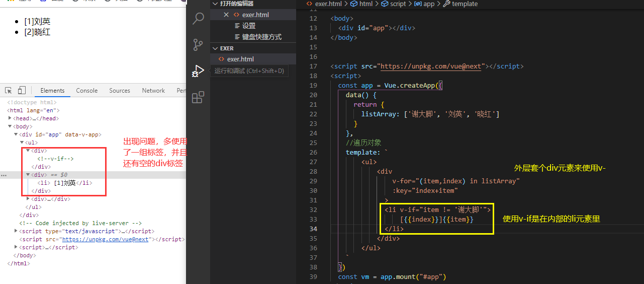Image resolution: width=644 pixels, height=284 pixels.
Task: Click the 'Code injected by live-server' comment
Action: pos(80,223)
